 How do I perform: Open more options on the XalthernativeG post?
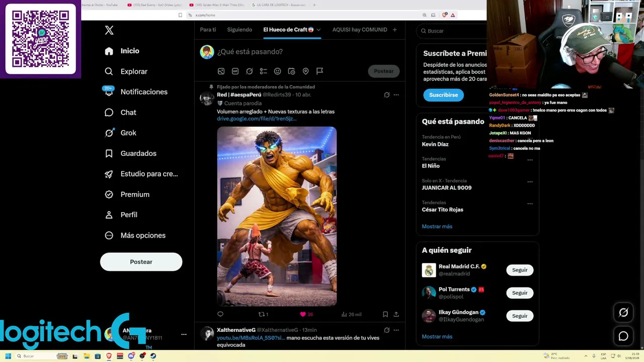pos(396,330)
